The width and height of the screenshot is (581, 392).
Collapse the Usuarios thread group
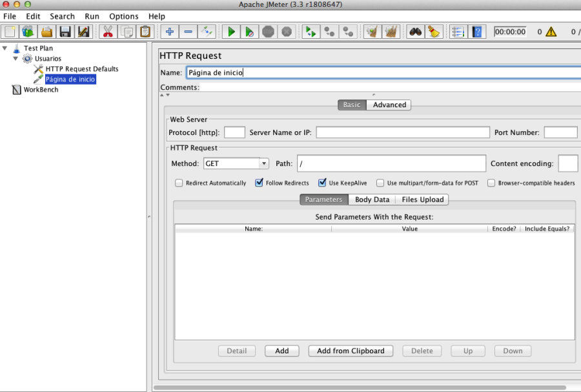pyautogui.click(x=15, y=59)
